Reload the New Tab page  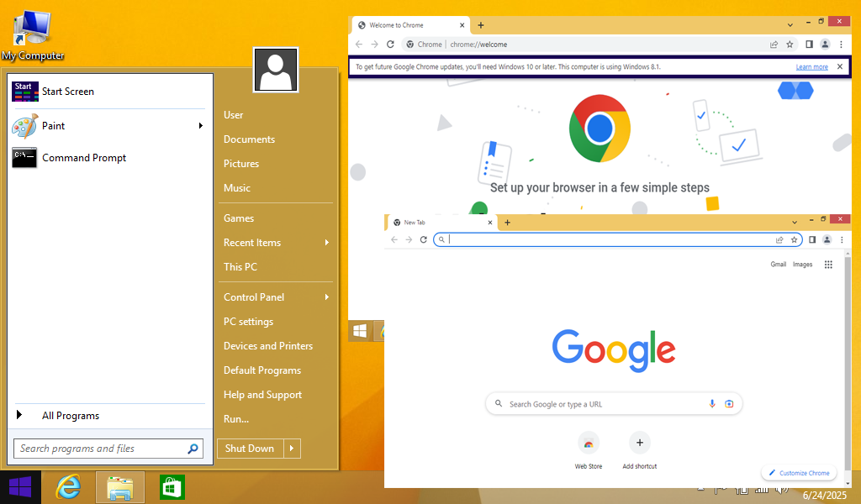click(x=424, y=239)
